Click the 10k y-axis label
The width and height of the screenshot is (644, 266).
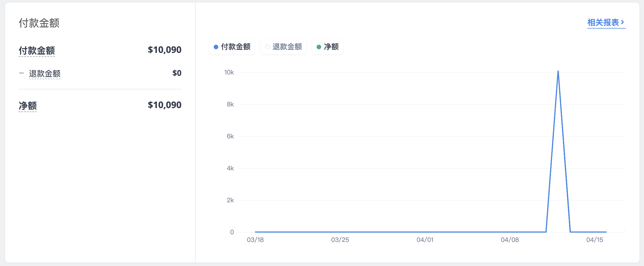coord(229,72)
